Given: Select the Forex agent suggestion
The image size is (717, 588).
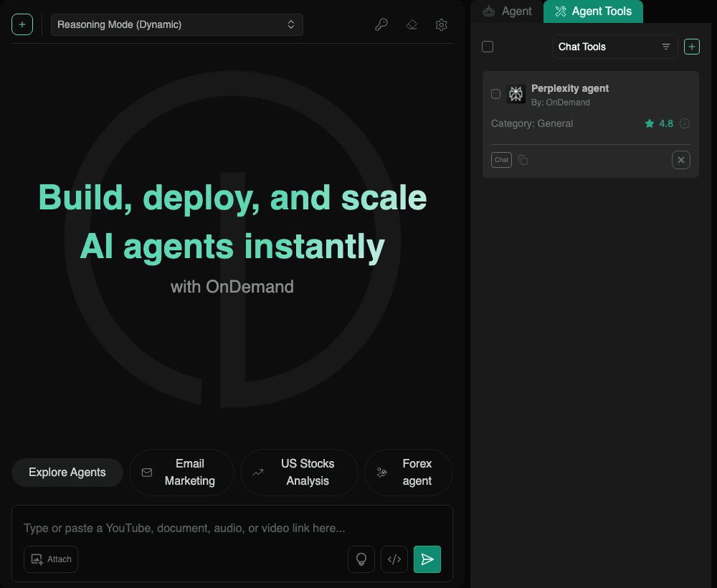Looking at the screenshot, I should [409, 473].
